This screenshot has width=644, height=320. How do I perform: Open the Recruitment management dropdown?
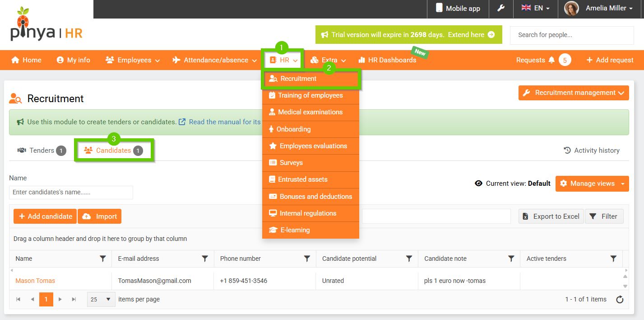(574, 93)
